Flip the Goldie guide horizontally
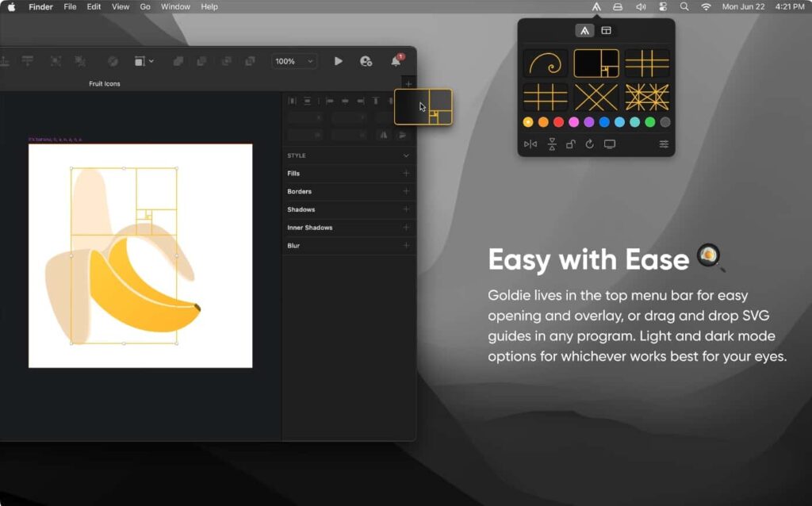The image size is (812, 506). (x=530, y=144)
